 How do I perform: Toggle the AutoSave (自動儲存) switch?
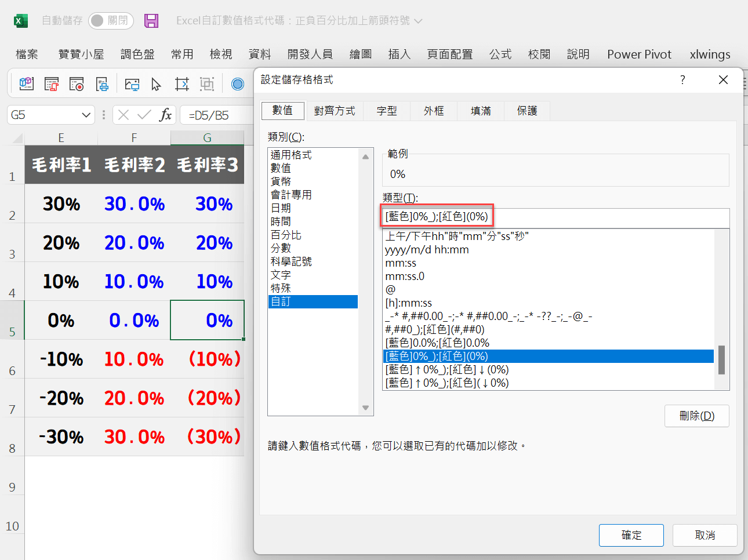(x=111, y=21)
